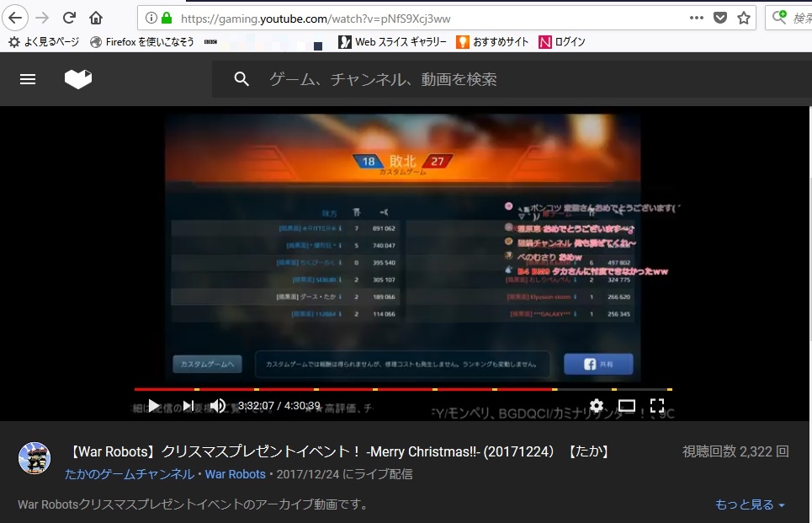812x523 pixels.
Task: Switch to theater mode
Action: (x=627, y=405)
